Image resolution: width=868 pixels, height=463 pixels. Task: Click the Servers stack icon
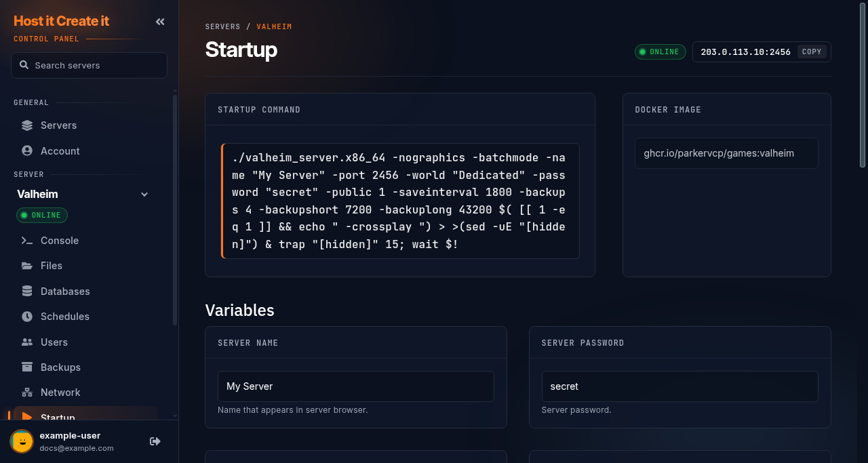(x=27, y=125)
